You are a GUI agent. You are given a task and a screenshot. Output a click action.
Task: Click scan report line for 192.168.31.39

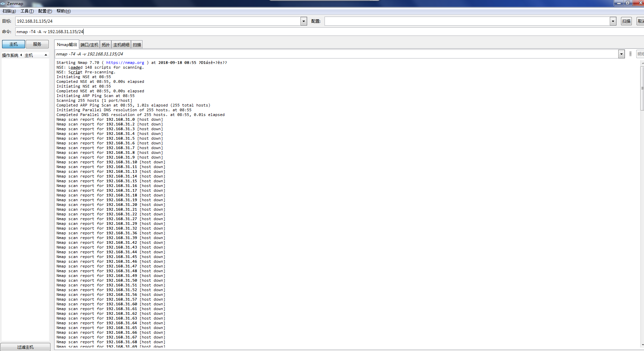tap(111, 238)
